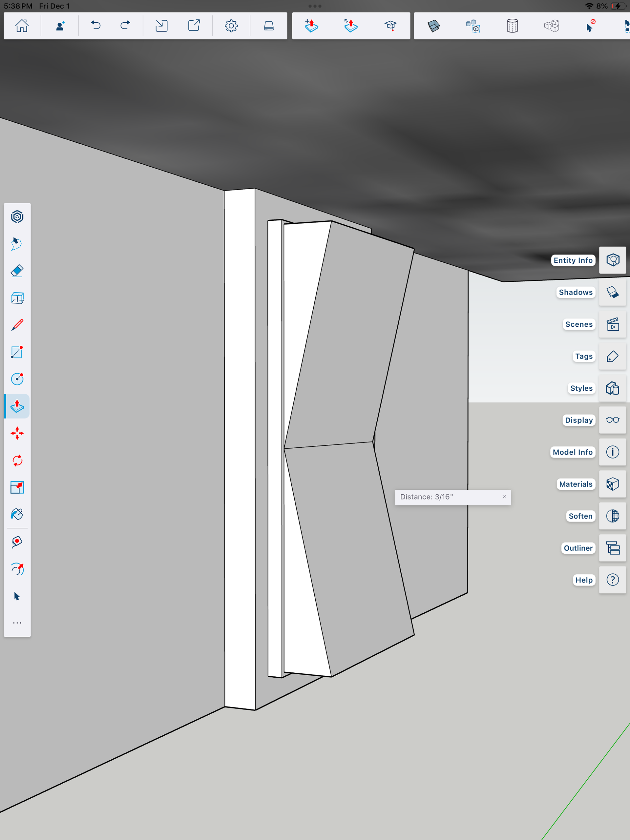
Task: Pick the Circle drawing tool
Action: [17, 379]
